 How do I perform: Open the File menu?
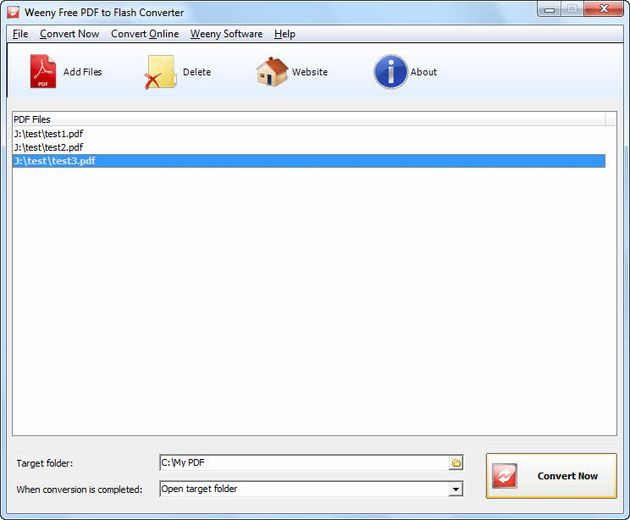[x=20, y=34]
